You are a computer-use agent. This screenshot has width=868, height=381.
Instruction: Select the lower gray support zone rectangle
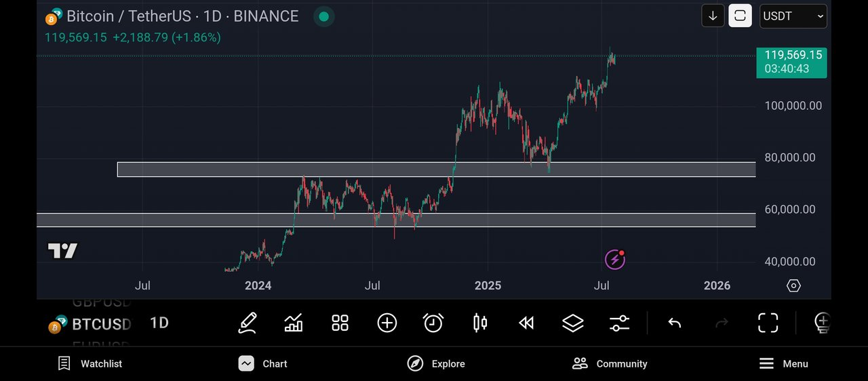[396, 220]
